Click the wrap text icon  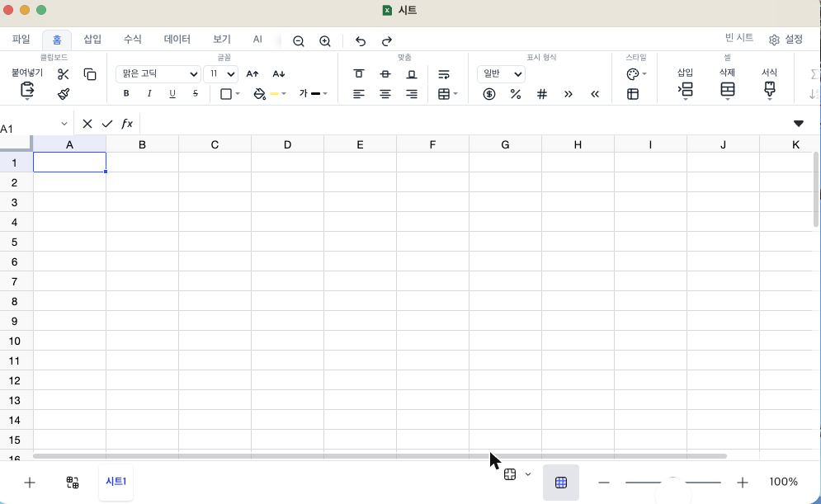[443, 74]
